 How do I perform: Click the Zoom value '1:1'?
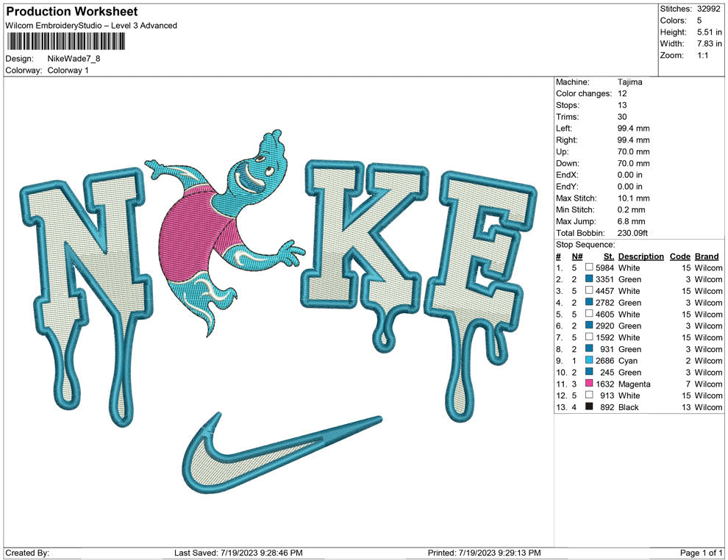pyautogui.click(x=702, y=55)
